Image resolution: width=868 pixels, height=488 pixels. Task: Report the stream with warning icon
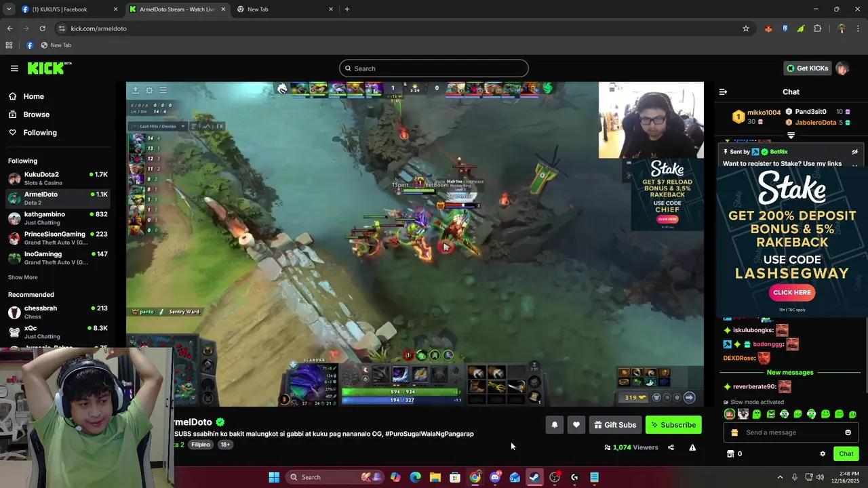[692, 447]
